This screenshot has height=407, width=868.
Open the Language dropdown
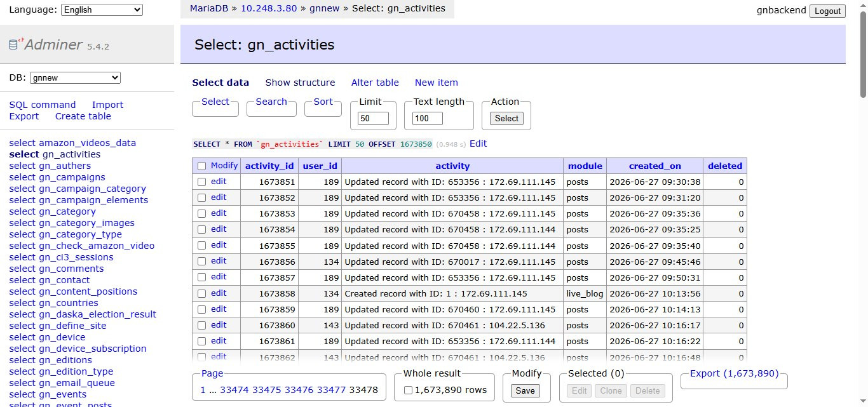point(102,10)
